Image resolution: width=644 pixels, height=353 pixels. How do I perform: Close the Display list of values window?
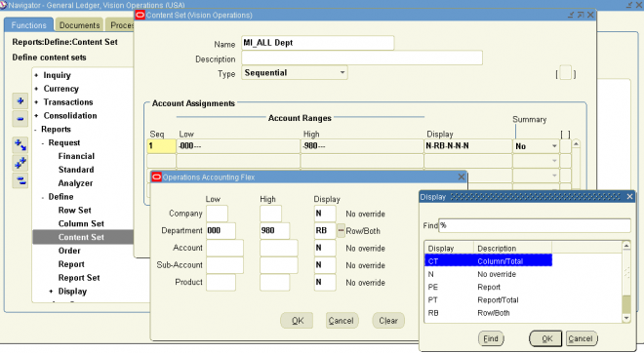tap(629, 197)
